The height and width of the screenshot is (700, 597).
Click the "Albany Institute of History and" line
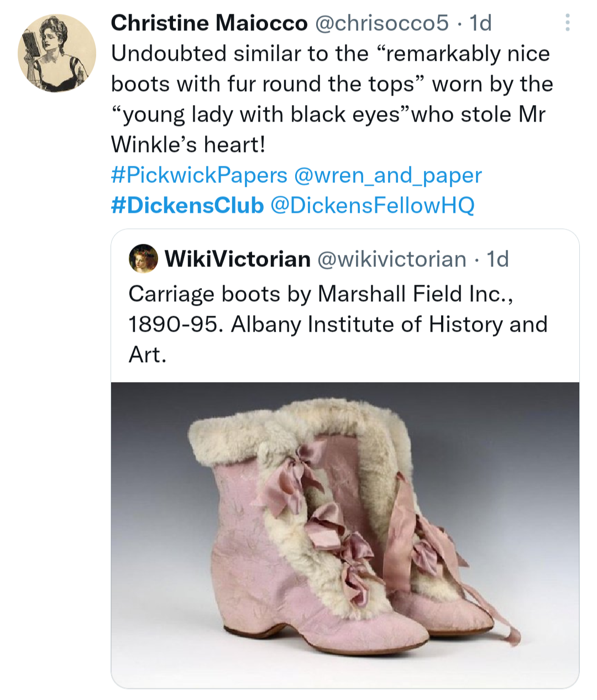(337, 325)
